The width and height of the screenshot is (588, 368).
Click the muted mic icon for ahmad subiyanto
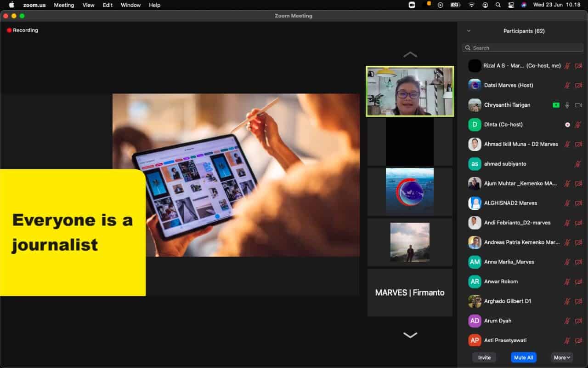point(578,164)
